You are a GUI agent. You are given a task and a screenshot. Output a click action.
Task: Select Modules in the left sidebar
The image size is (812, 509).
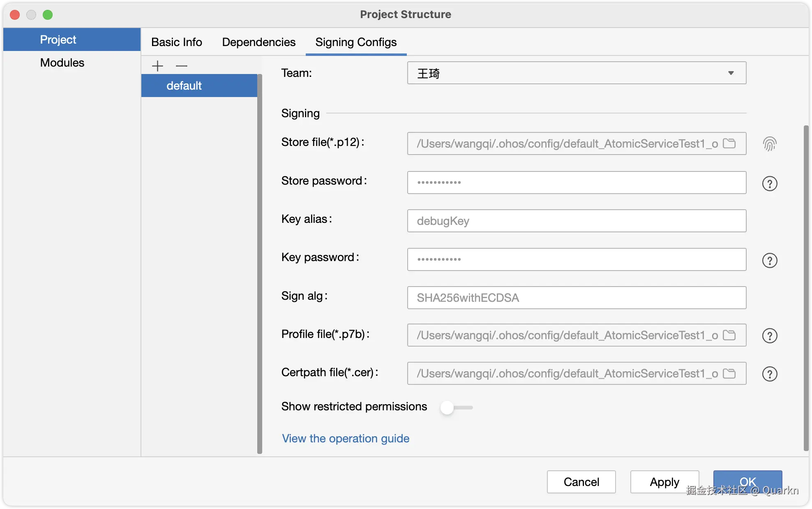click(x=62, y=62)
